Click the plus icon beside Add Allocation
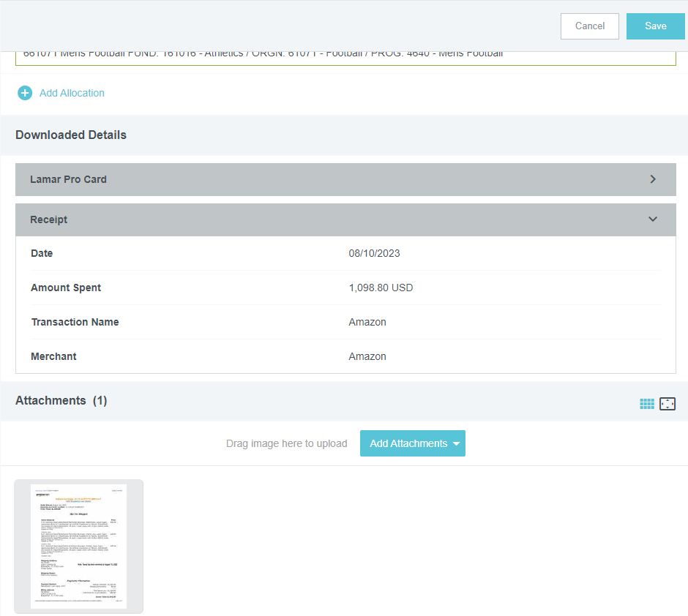Screen dimensions: 688x616 click(25, 93)
